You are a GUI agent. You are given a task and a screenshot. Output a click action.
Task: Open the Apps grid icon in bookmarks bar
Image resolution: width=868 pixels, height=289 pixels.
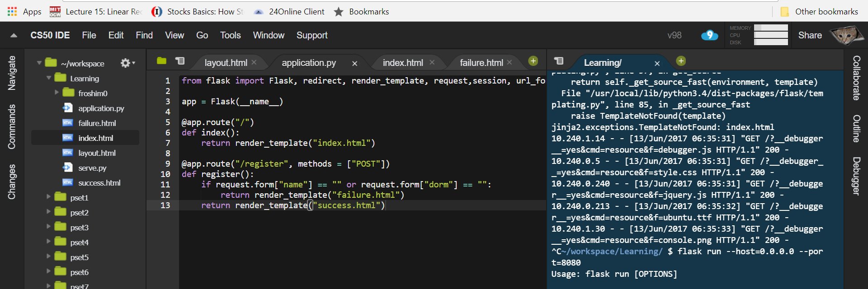pyautogui.click(x=12, y=12)
